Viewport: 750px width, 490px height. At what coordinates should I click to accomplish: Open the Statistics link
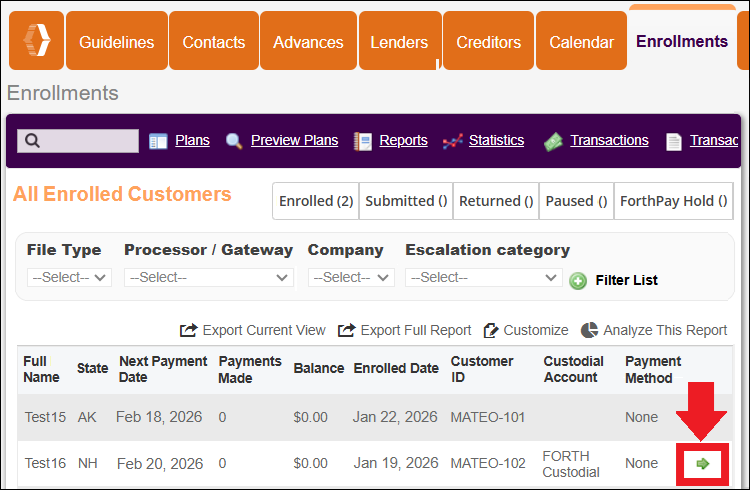496,140
